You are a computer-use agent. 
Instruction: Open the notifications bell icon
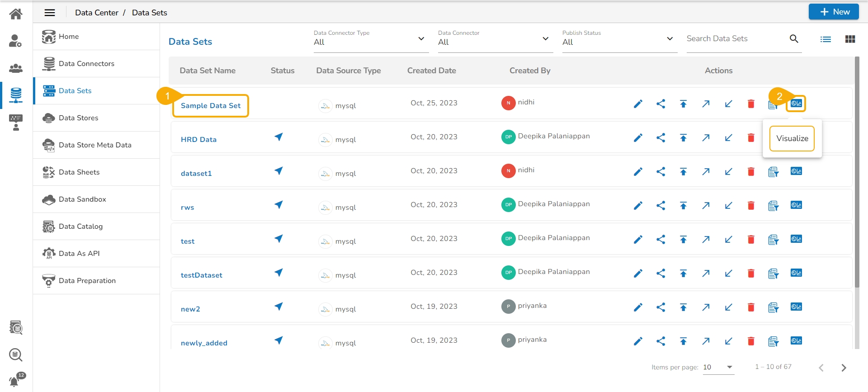coord(14,381)
